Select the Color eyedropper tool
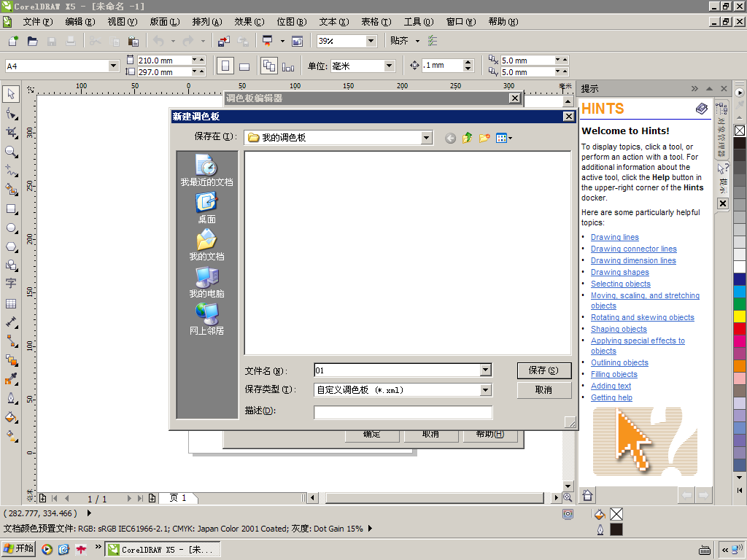This screenshot has width=747, height=560. pyautogui.click(x=10, y=379)
